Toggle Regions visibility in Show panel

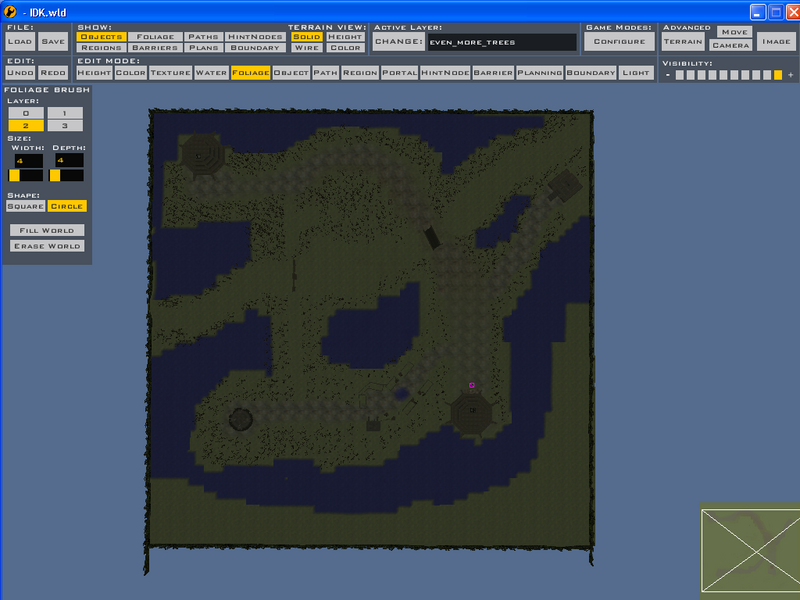(102, 47)
